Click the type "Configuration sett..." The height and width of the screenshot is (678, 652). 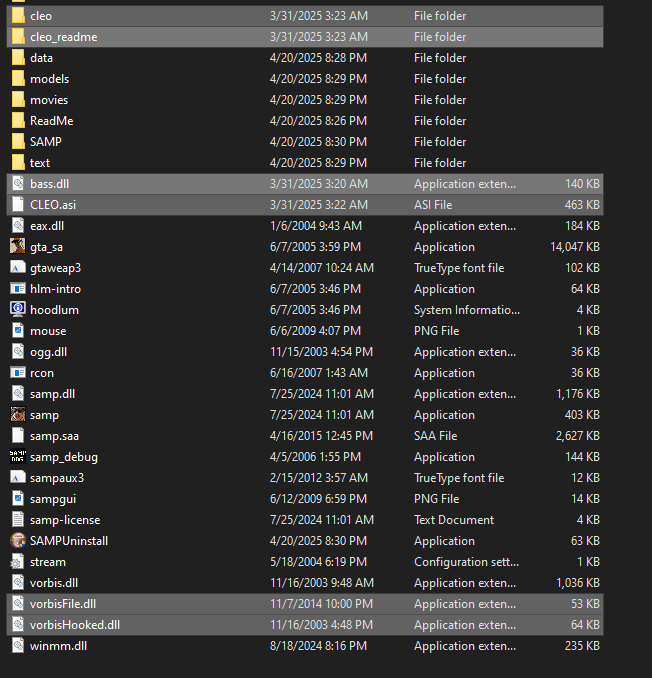(x=466, y=562)
